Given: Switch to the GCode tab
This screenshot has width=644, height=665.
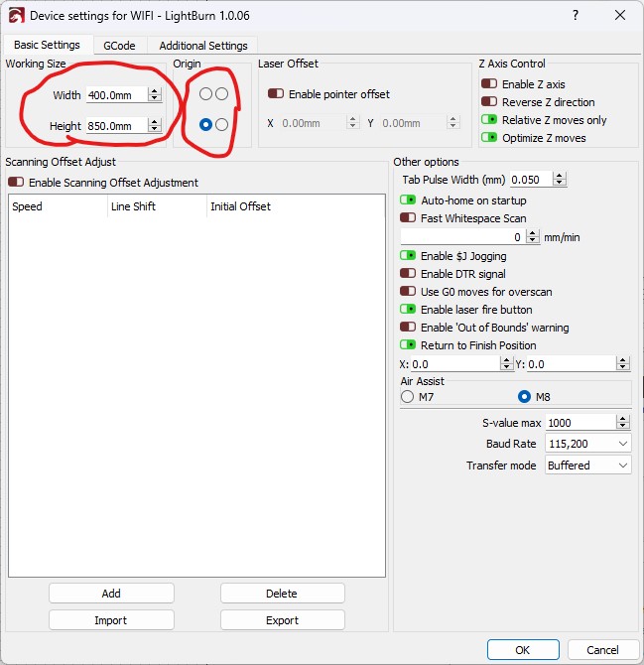Looking at the screenshot, I should 119,46.
